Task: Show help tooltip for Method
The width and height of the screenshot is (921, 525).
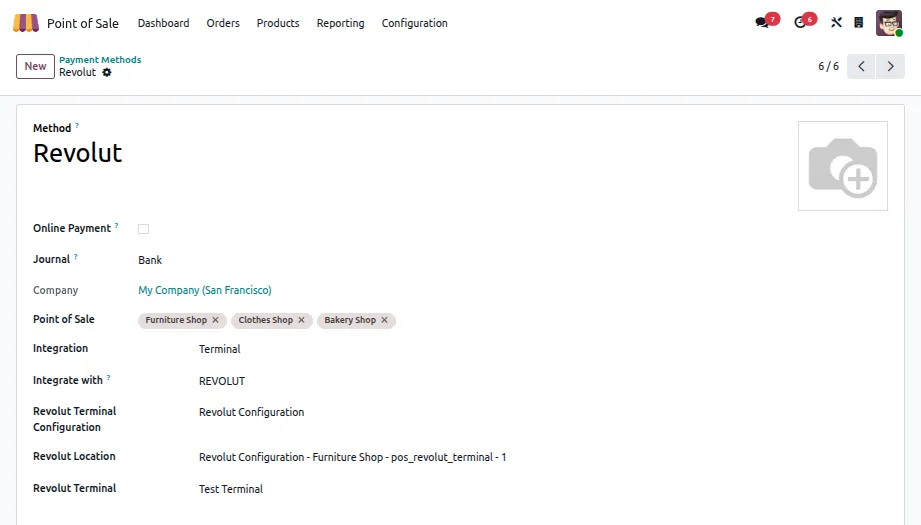Action: coord(77,126)
